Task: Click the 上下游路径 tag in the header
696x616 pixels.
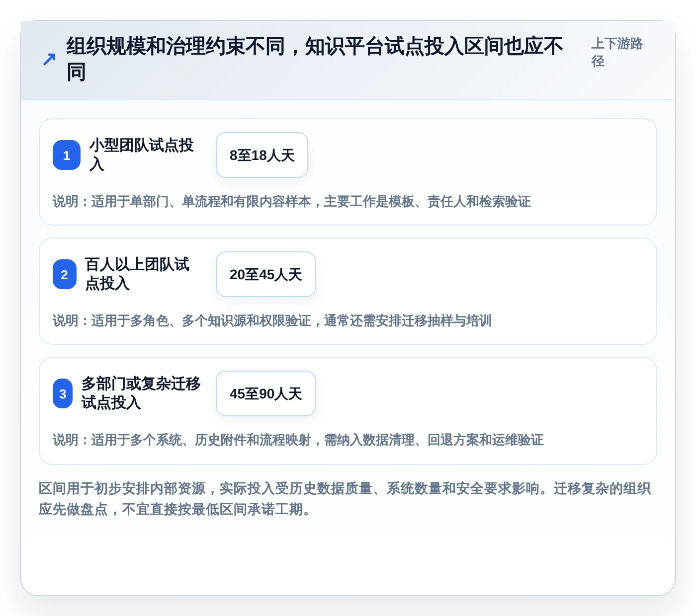Action: click(617, 52)
